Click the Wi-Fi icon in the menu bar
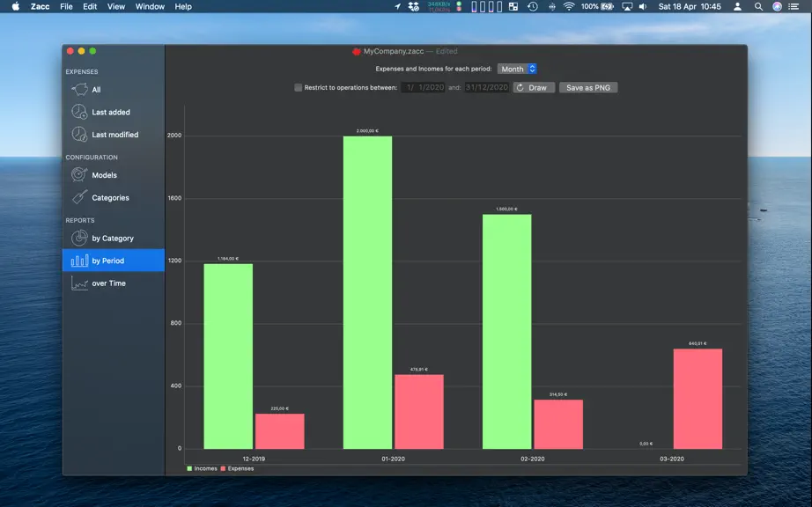Screen dimensions: 812x507 point(569,7)
